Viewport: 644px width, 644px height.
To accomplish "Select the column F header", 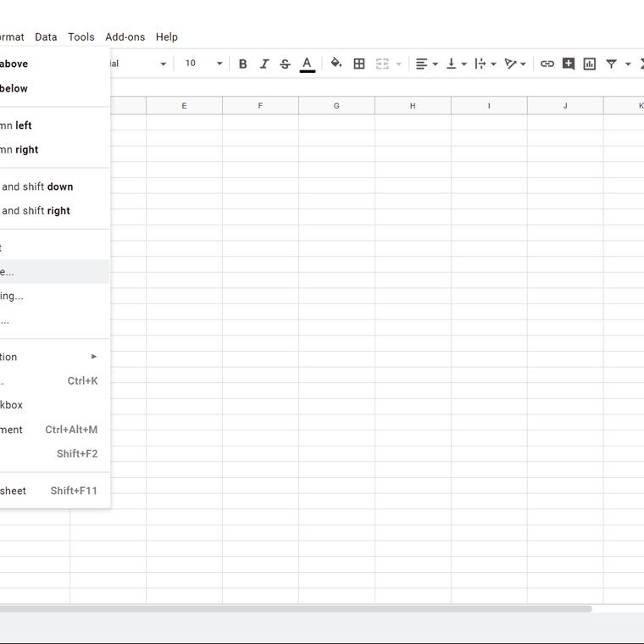I will click(x=260, y=105).
